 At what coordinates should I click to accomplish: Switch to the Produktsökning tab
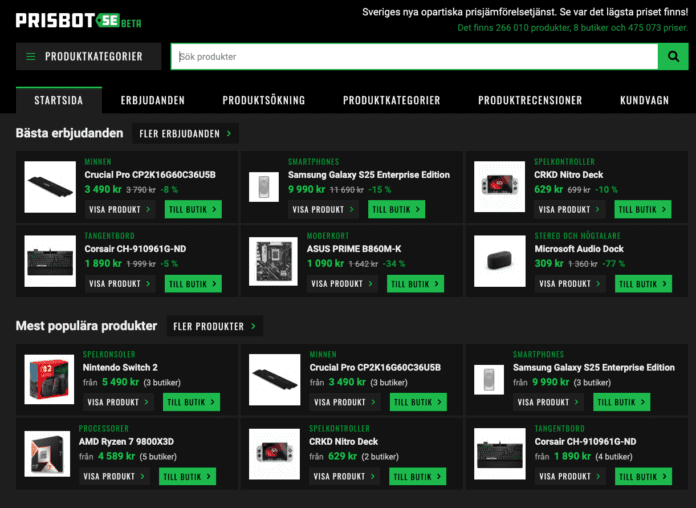264,100
